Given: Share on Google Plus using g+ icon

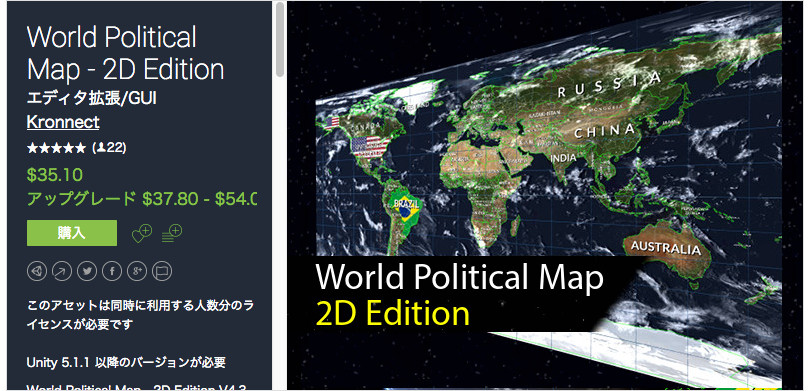Looking at the screenshot, I should (x=137, y=270).
